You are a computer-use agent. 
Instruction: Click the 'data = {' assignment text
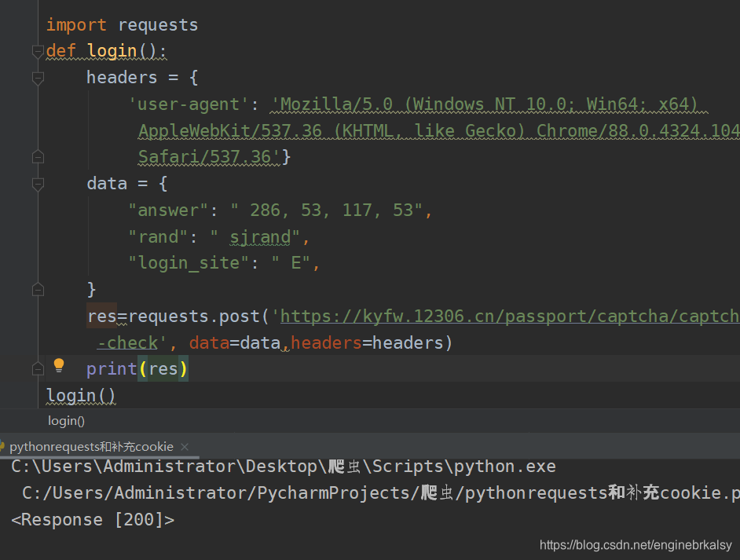(127, 184)
